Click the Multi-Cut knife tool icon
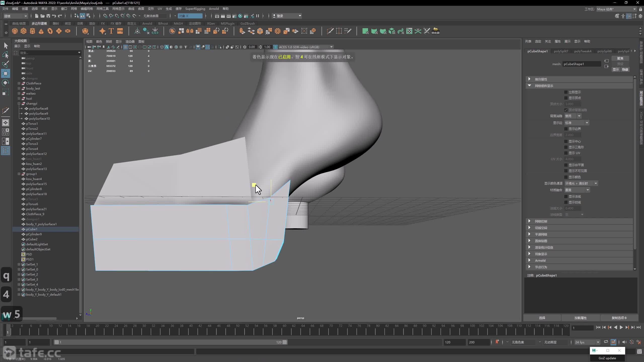 (x=330, y=31)
